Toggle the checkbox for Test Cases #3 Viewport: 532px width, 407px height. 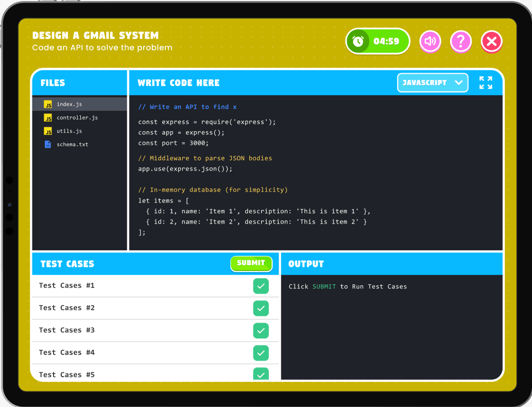click(x=261, y=331)
